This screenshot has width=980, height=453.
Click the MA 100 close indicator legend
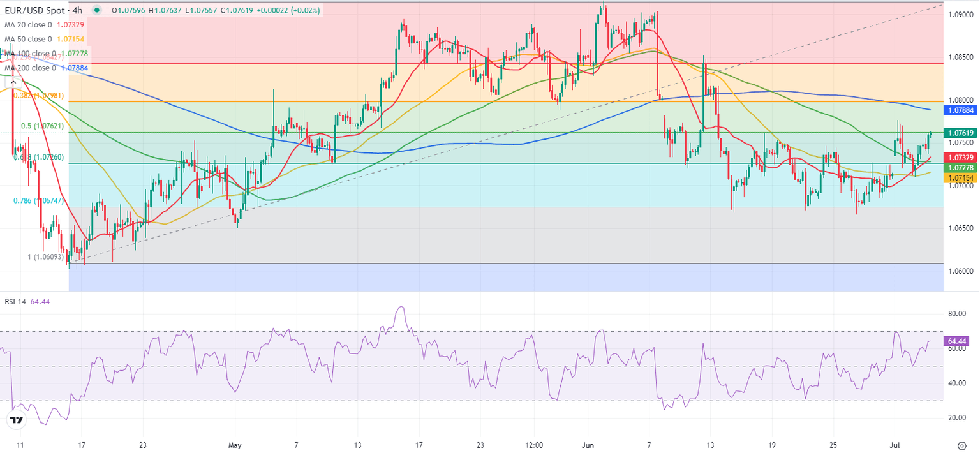[x=47, y=54]
